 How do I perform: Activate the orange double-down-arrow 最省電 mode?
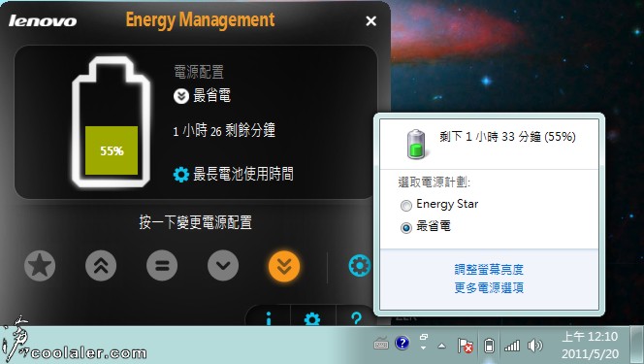coord(284,266)
